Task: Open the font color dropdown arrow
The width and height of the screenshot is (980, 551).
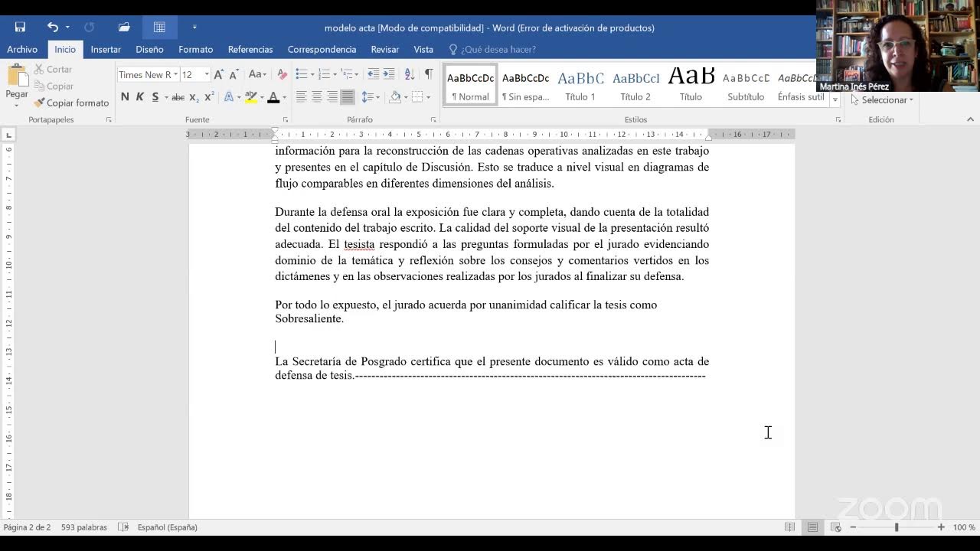Action: (x=284, y=97)
